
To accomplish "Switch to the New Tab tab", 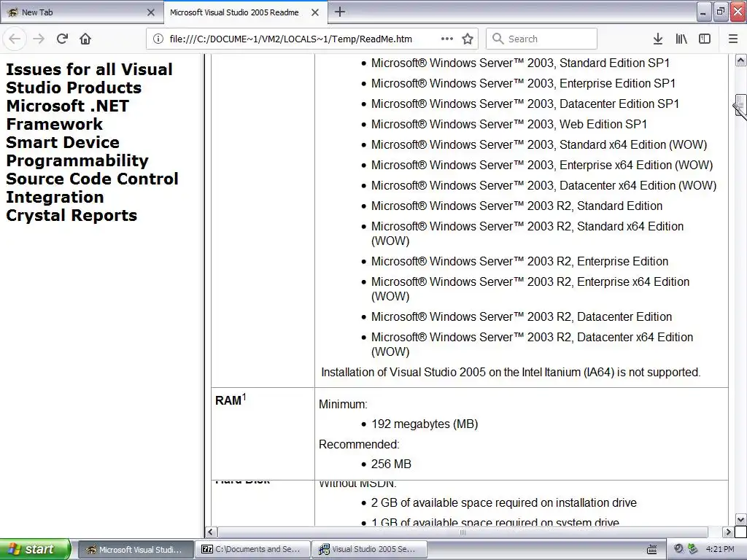I will 82,12.
